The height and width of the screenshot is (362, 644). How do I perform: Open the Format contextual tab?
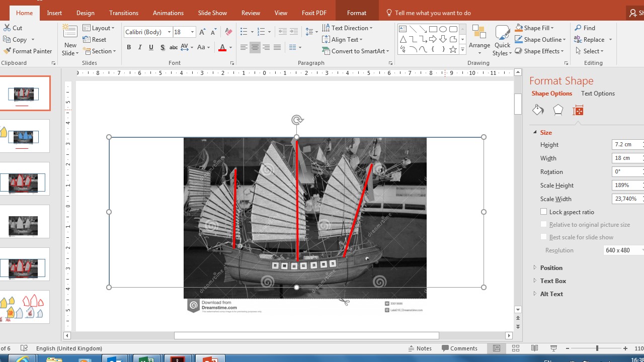(357, 13)
